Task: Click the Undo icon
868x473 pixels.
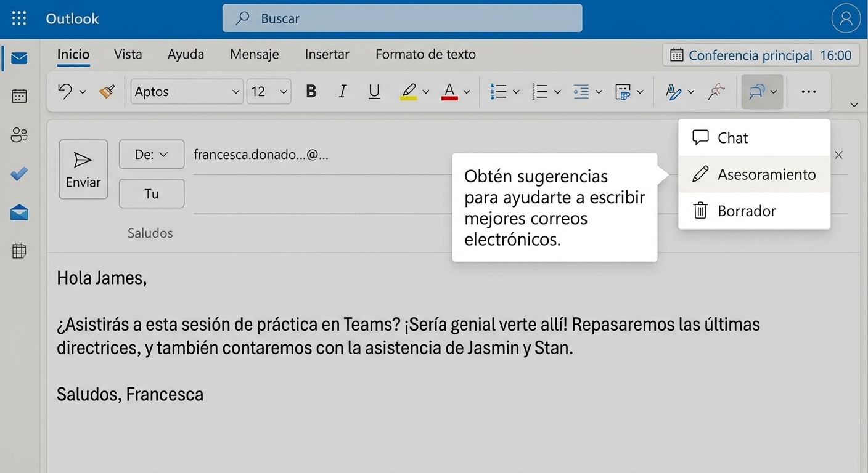Action: (65, 91)
